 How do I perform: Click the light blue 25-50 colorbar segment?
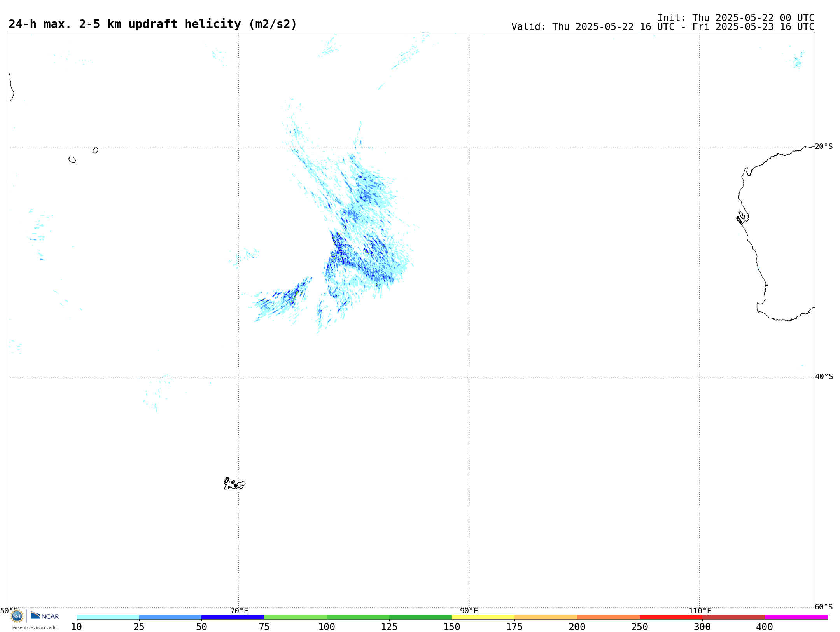pyautogui.click(x=170, y=617)
